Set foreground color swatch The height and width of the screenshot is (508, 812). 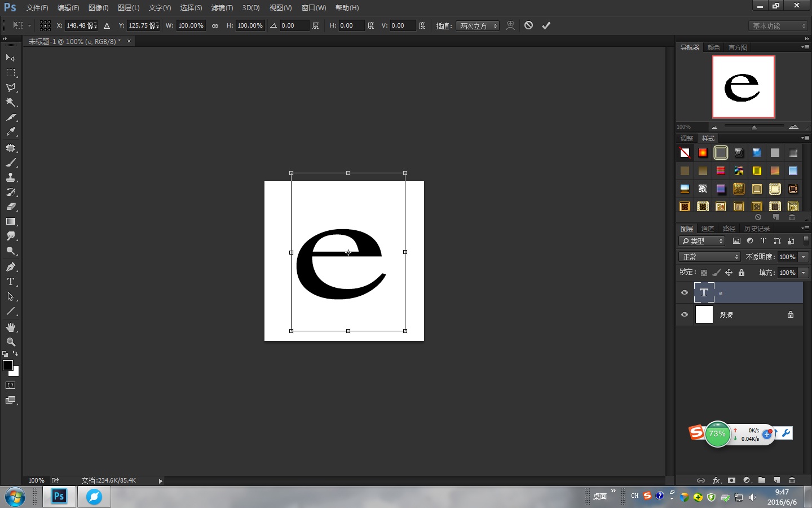tap(8, 365)
